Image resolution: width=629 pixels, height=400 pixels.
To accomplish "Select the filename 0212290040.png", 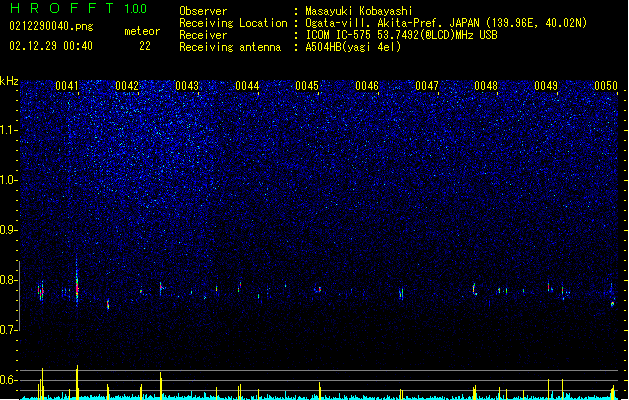I will pyautogui.click(x=51, y=26).
